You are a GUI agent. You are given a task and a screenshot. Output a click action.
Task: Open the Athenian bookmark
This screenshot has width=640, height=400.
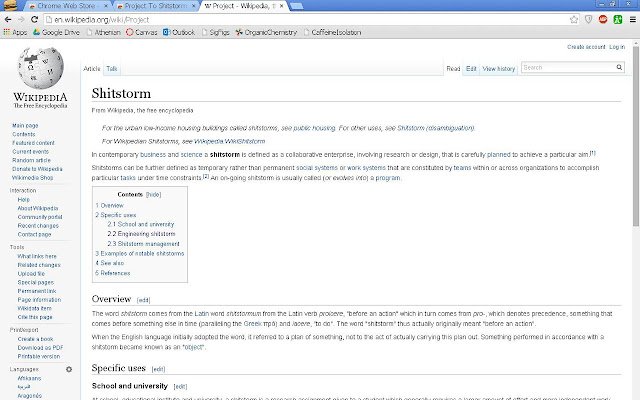tap(103, 32)
